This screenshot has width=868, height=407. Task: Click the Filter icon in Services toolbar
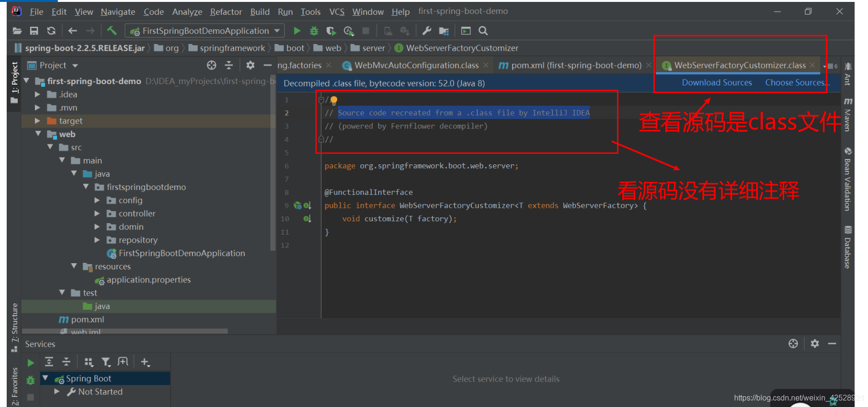pyautogui.click(x=106, y=362)
